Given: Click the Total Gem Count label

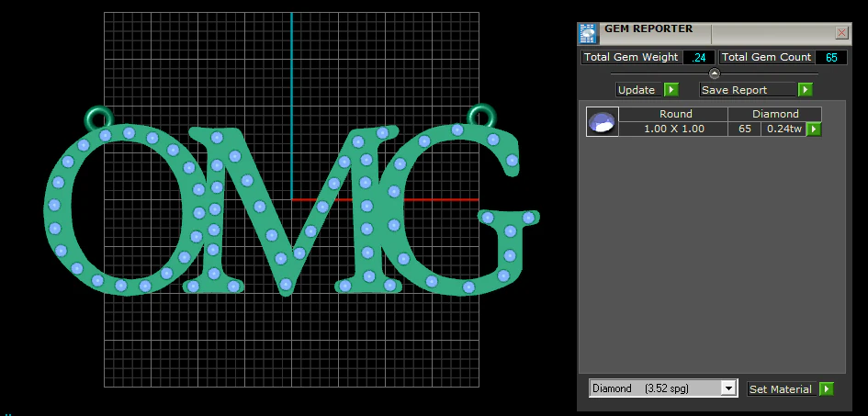Looking at the screenshot, I should coord(766,57).
